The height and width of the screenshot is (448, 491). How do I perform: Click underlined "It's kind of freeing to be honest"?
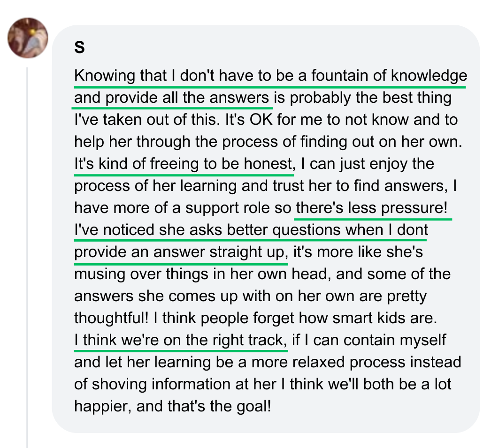[184, 164]
